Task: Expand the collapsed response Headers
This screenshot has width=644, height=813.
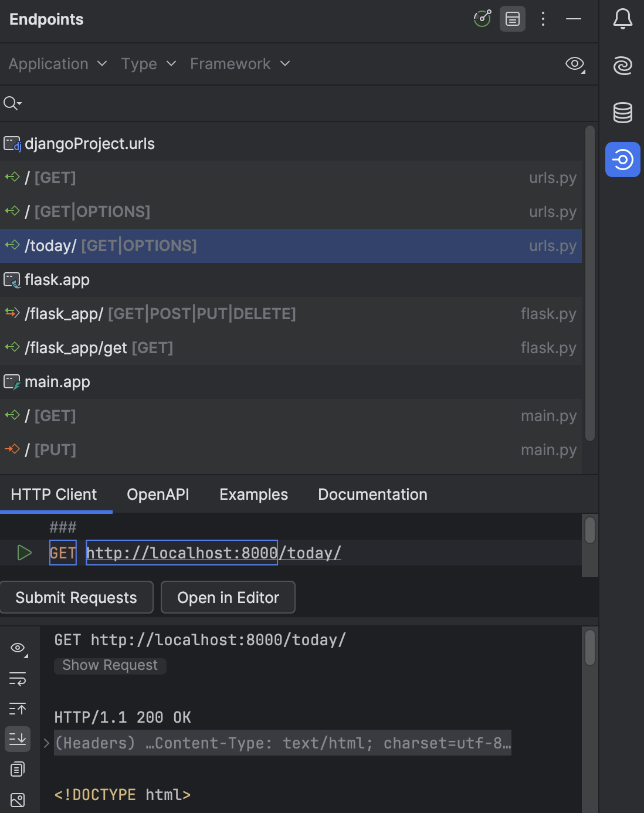Action: coord(46,743)
